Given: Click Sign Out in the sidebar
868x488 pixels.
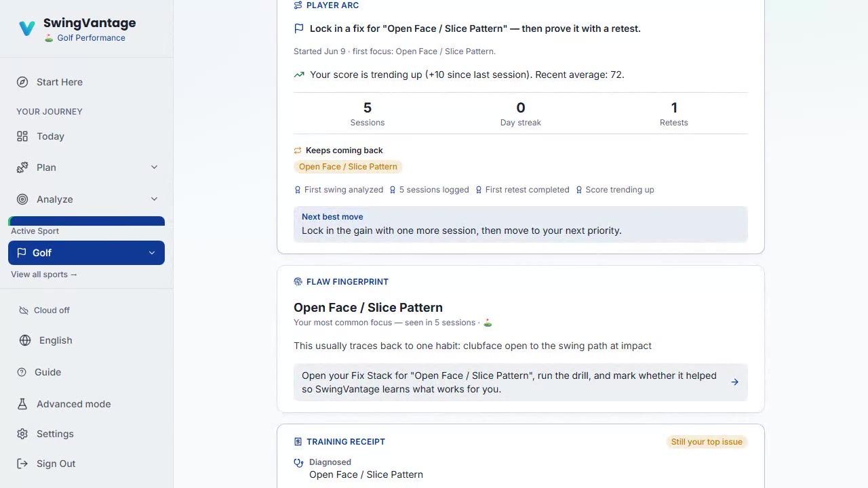Looking at the screenshot, I should [x=86, y=464].
